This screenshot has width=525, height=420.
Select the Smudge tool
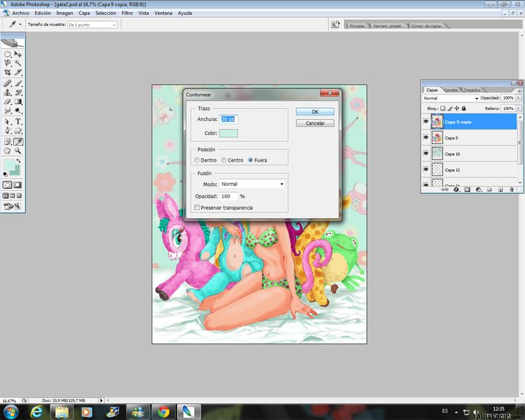click(7, 111)
